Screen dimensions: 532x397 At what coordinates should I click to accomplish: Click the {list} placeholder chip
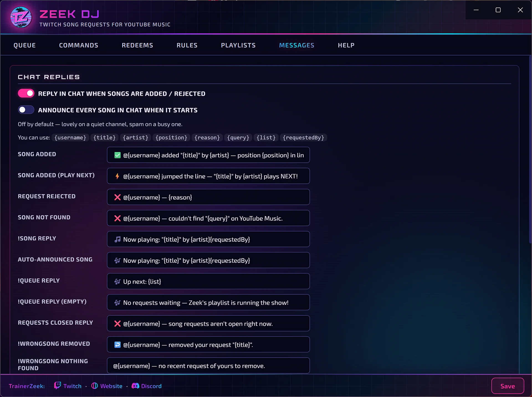point(266,138)
